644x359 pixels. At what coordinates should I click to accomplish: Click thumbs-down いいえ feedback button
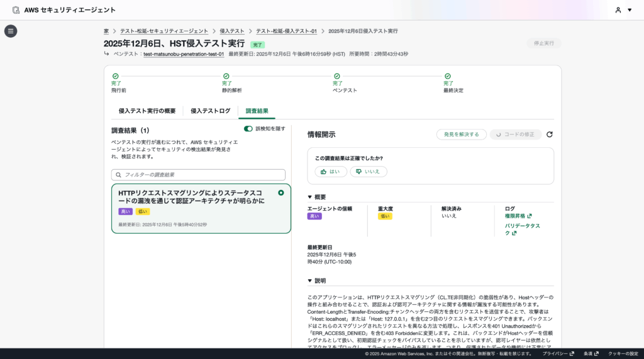[369, 171]
